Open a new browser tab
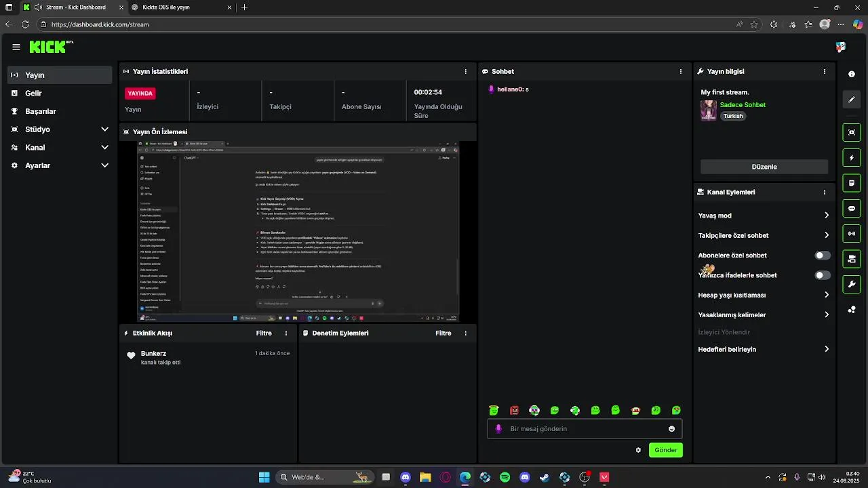 coord(244,7)
